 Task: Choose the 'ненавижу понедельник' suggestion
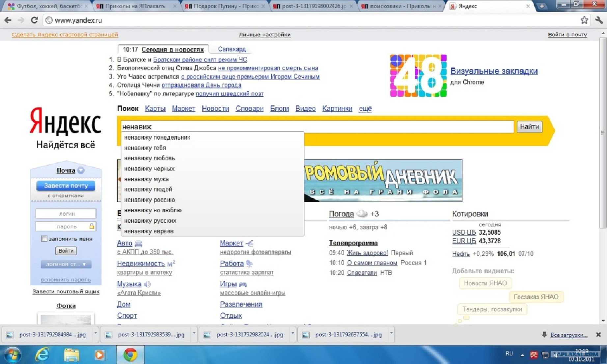point(212,137)
